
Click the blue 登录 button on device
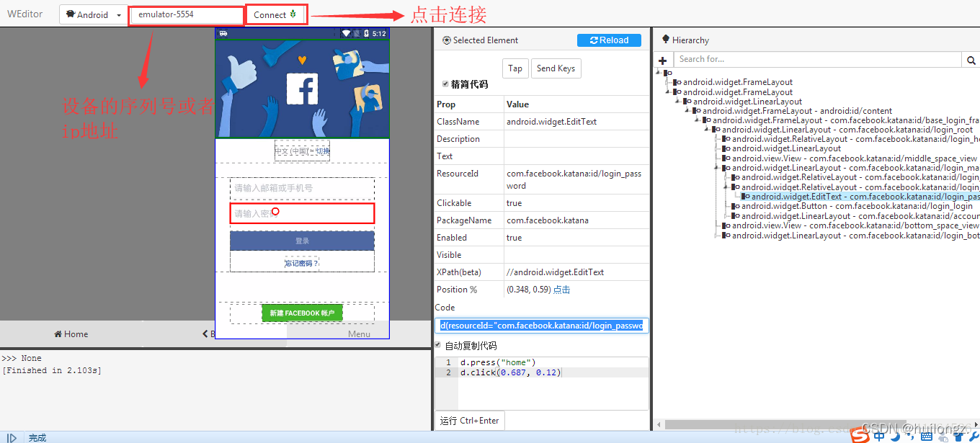(302, 241)
